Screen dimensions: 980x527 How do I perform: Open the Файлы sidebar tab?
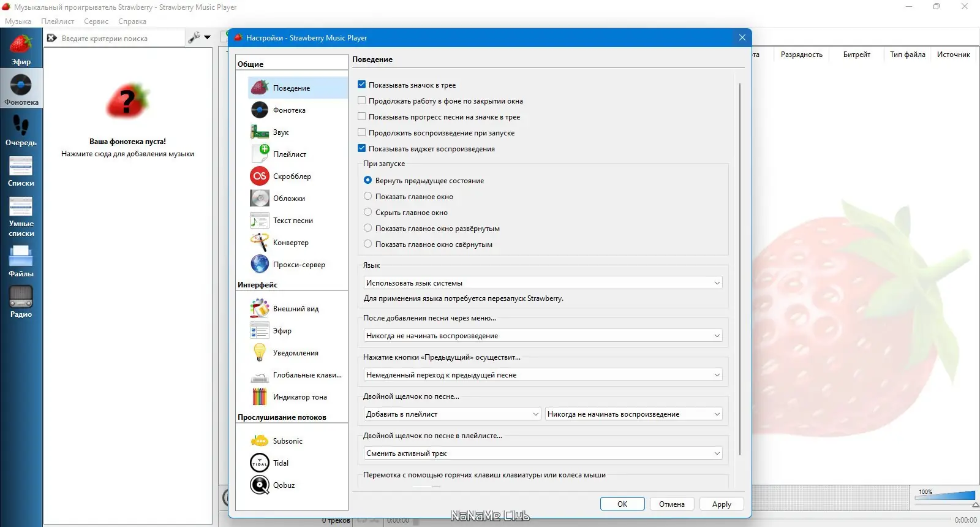pos(21,261)
